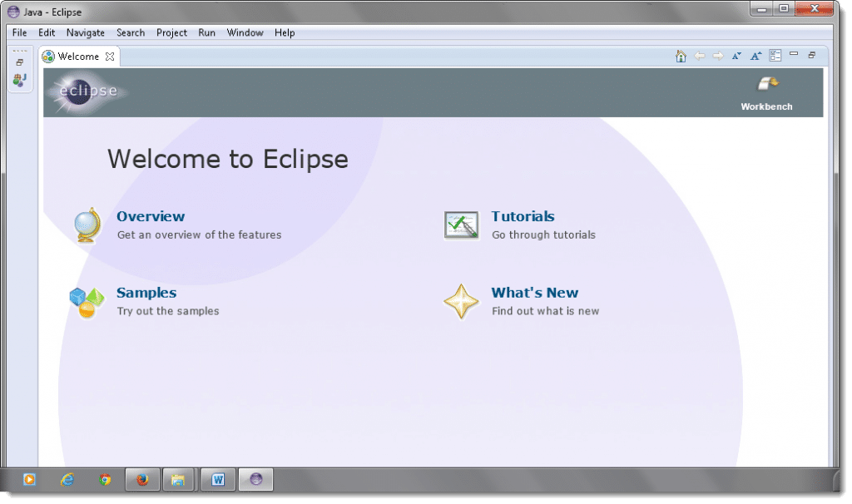Launch Google Chrome from taskbar
Screen dimensions: 852x504
tap(105, 480)
